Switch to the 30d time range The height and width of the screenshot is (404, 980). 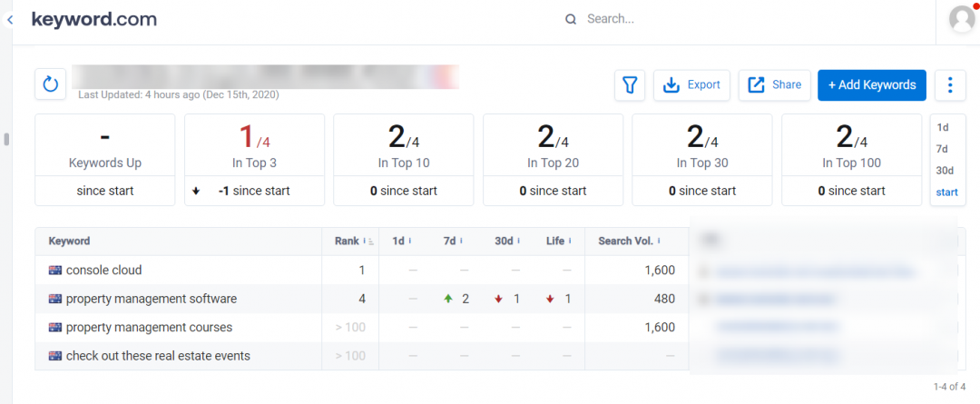pos(944,171)
